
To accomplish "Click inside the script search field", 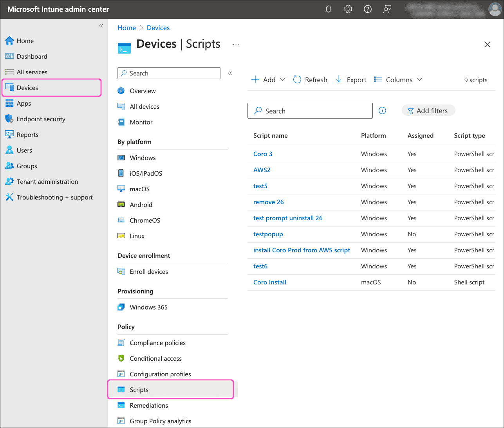I will 310,111.
